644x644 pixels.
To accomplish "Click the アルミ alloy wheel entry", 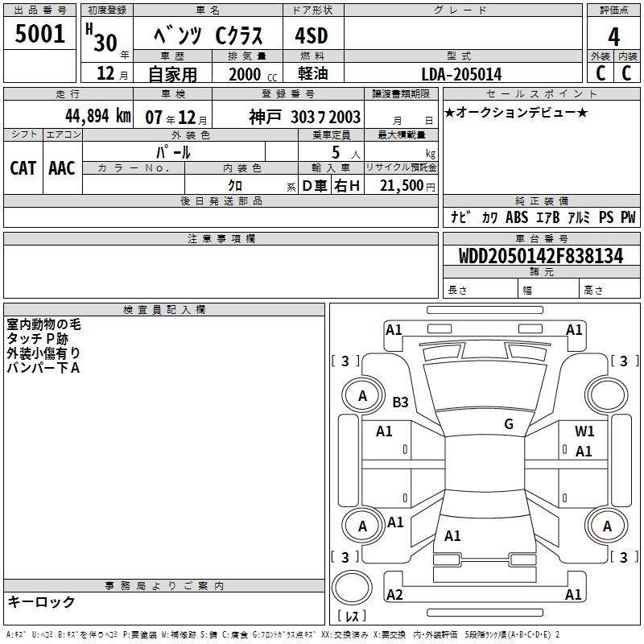I will pos(579,217).
